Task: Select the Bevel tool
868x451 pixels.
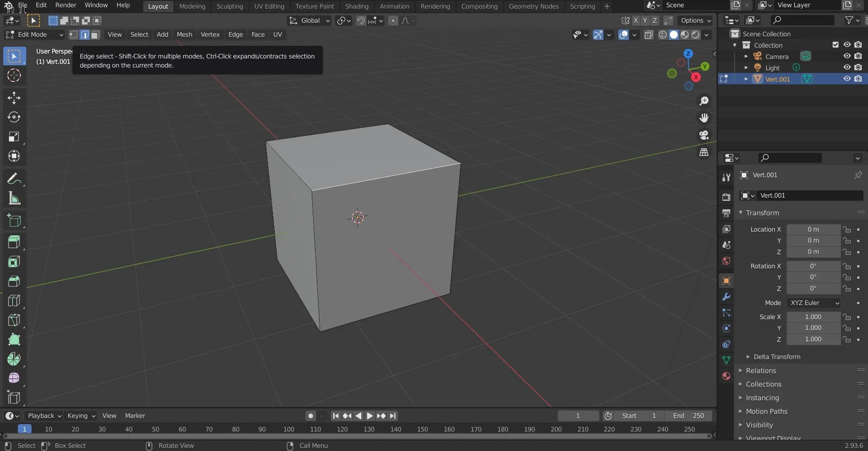Action: tap(14, 281)
